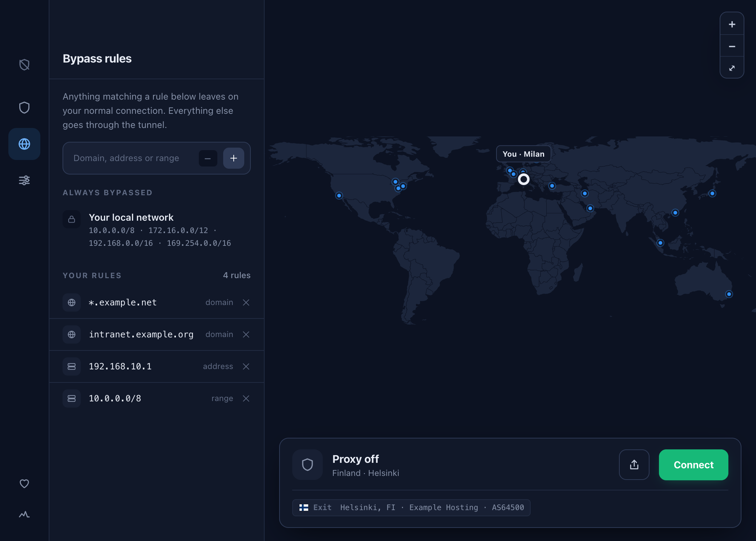The height and width of the screenshot is (541, 756).
Task: Open the plain shield sidebar icon
Action: [x=24, y=108]
